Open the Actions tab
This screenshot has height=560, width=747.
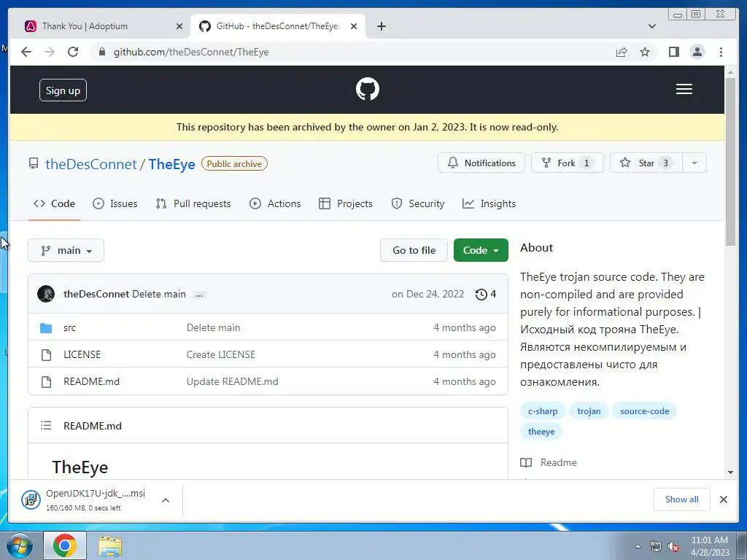tap(275, 204)
